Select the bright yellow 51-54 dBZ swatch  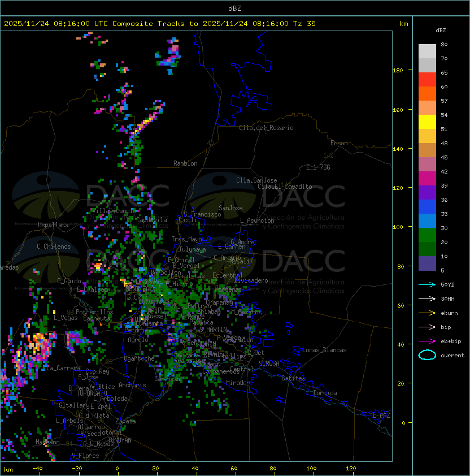point(427,122)
